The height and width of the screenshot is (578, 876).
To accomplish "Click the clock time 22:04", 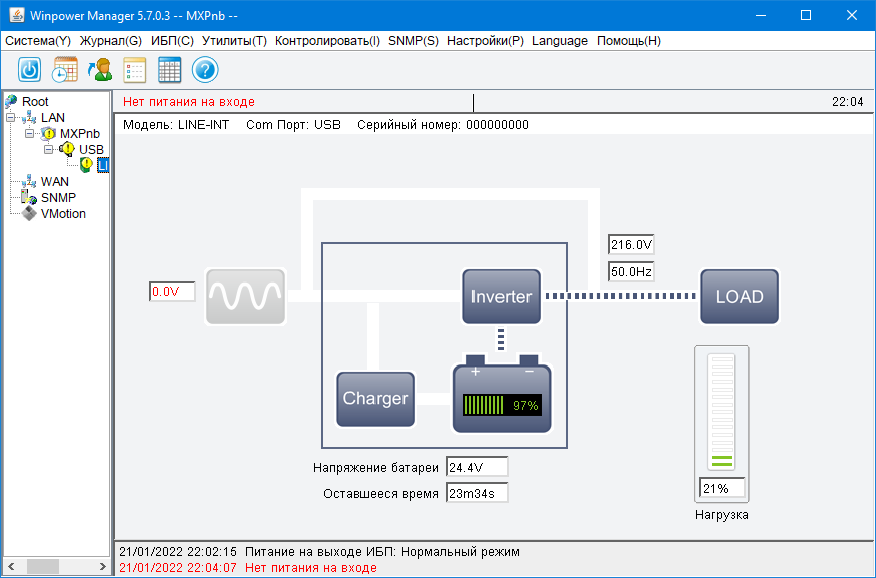I will click(848, 102).
